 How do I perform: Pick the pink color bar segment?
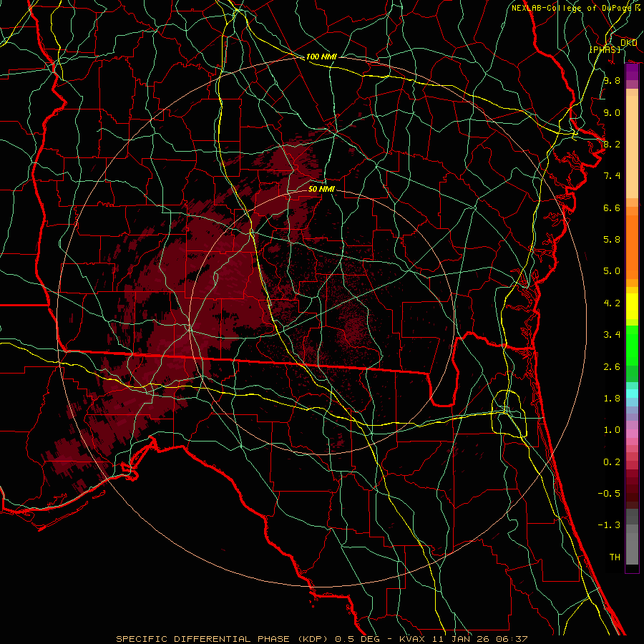click(x=632, y=434)
